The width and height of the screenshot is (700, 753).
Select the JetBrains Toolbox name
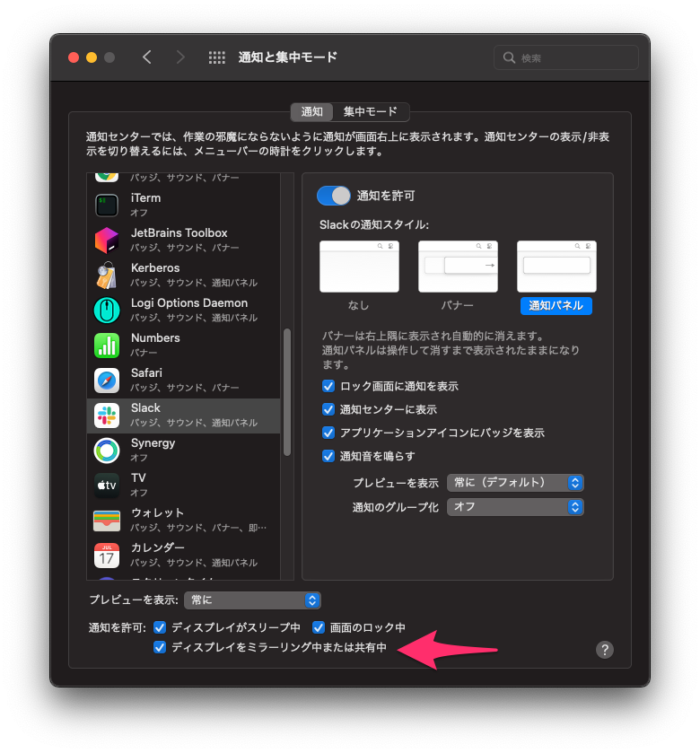[179, 233]
